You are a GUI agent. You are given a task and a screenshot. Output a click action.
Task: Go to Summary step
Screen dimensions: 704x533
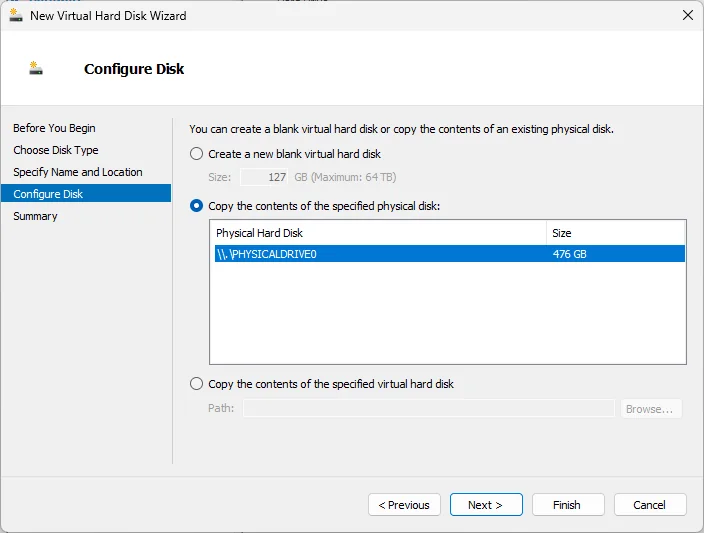point(35,216)
